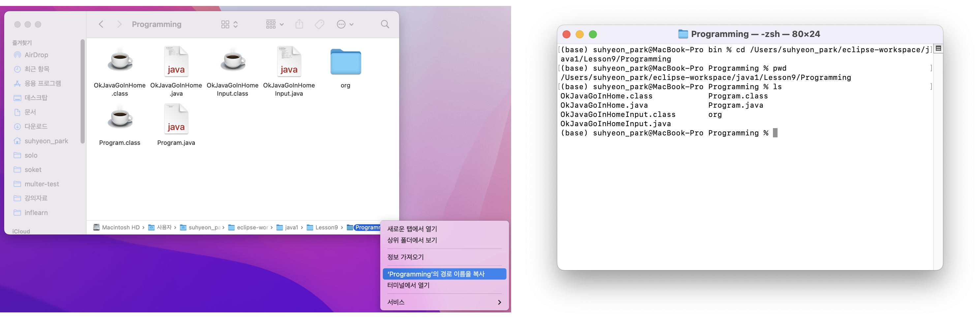Choose 터미널에서 열기 from context menu

[x=444, y=285]
